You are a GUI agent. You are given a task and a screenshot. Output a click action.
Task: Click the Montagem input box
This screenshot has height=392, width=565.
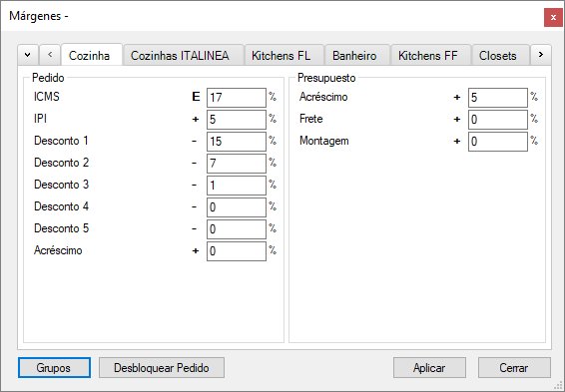pyautogui.click(x=498, y=142)
